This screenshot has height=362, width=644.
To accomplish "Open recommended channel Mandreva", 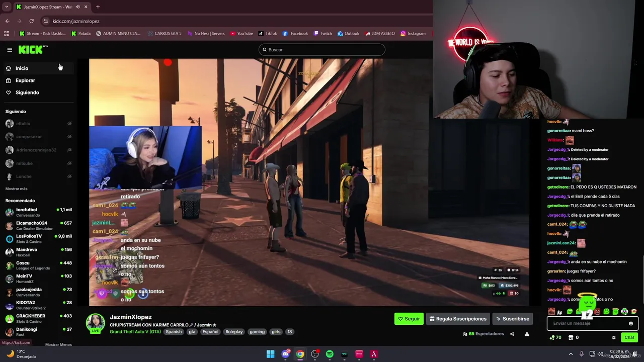I will coord(38,252).
